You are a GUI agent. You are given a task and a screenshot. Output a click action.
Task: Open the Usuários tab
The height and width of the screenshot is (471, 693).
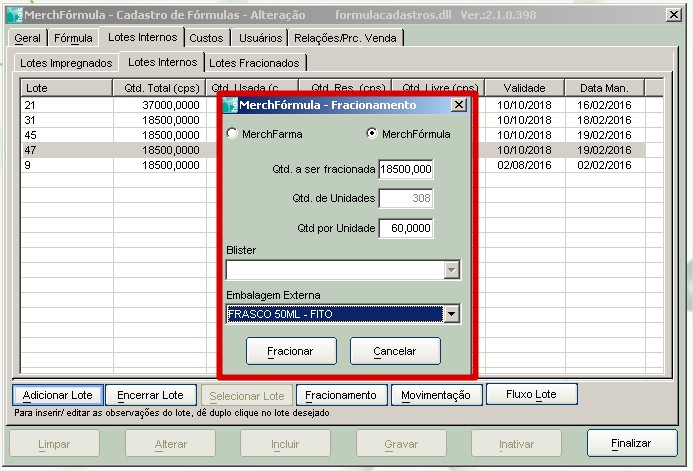260,38
